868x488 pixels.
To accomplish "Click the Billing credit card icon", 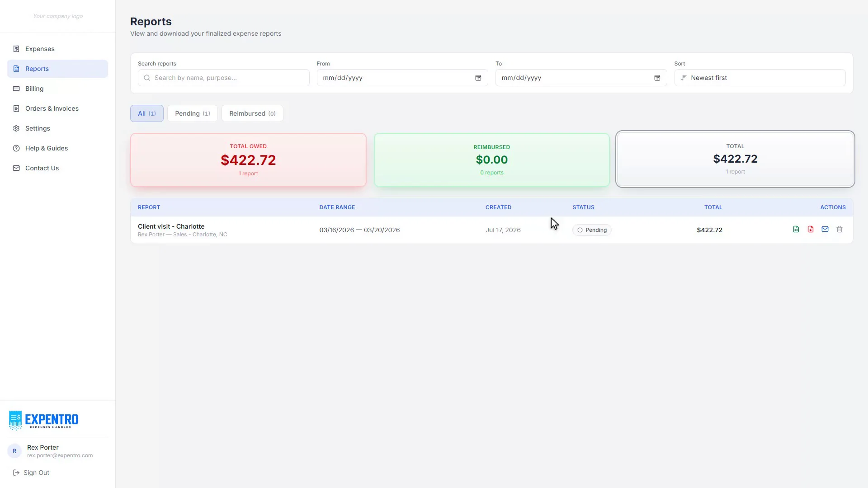I will coord(16,89).
